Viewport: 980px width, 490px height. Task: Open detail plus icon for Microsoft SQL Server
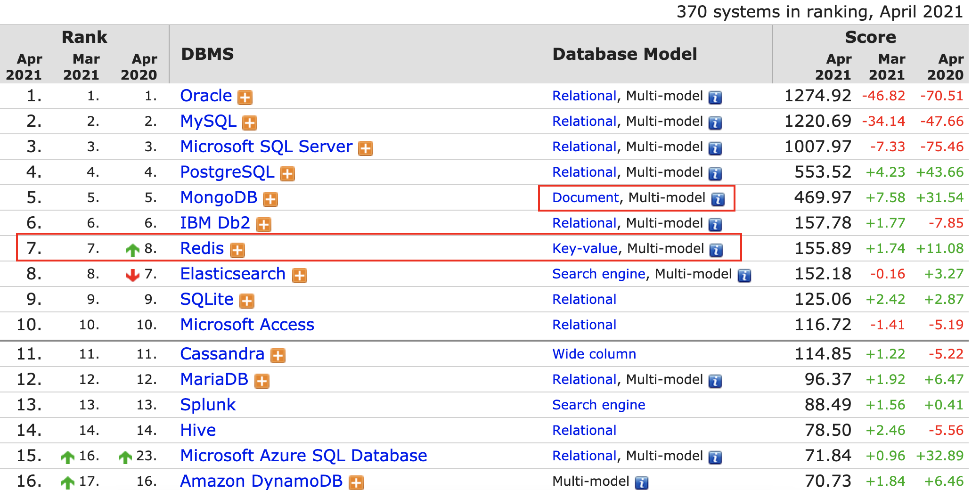click(x=366, y=148)
